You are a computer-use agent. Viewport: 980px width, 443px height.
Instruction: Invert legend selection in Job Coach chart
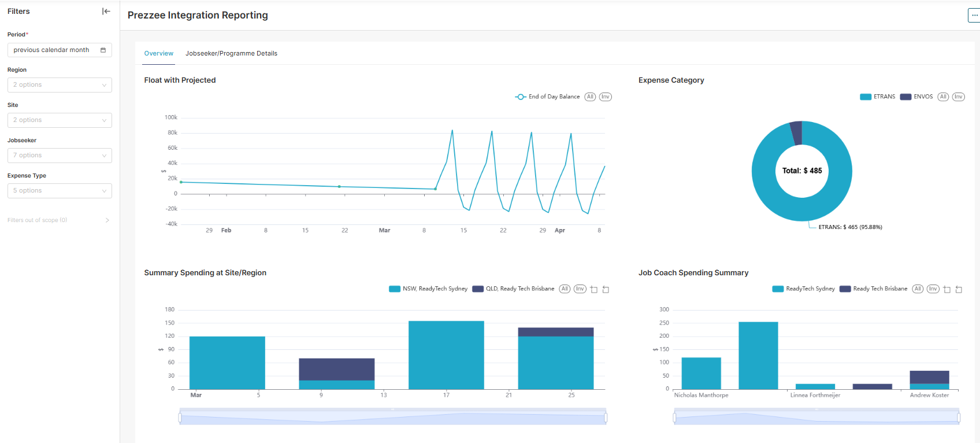point(933,289)
